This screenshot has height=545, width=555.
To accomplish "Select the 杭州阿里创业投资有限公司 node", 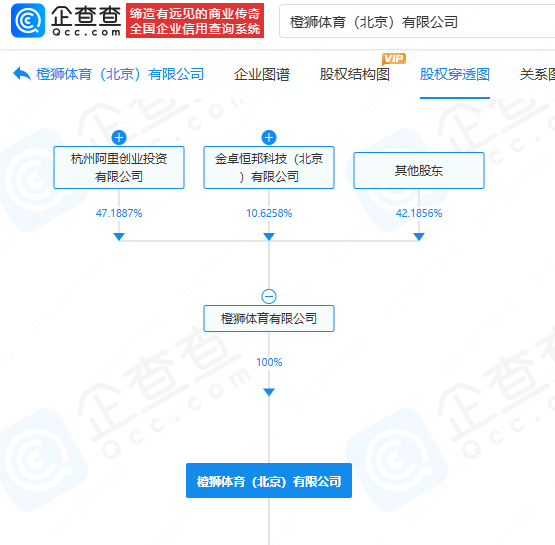I will tap(119, 167).
